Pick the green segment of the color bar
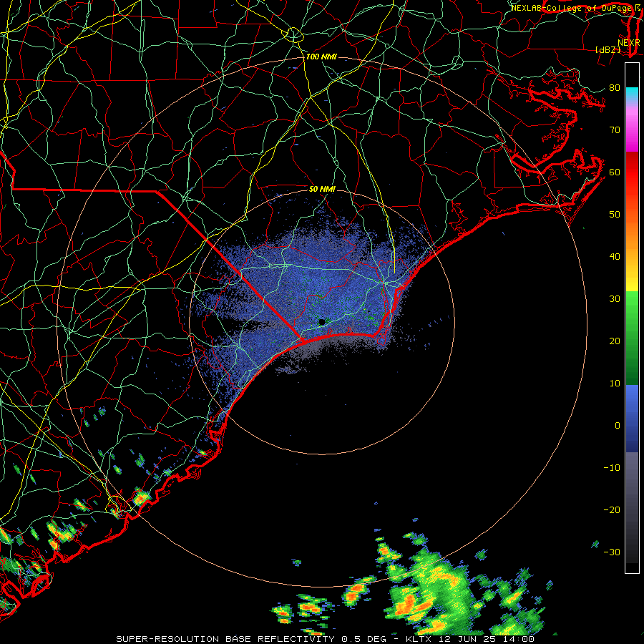 632,338
